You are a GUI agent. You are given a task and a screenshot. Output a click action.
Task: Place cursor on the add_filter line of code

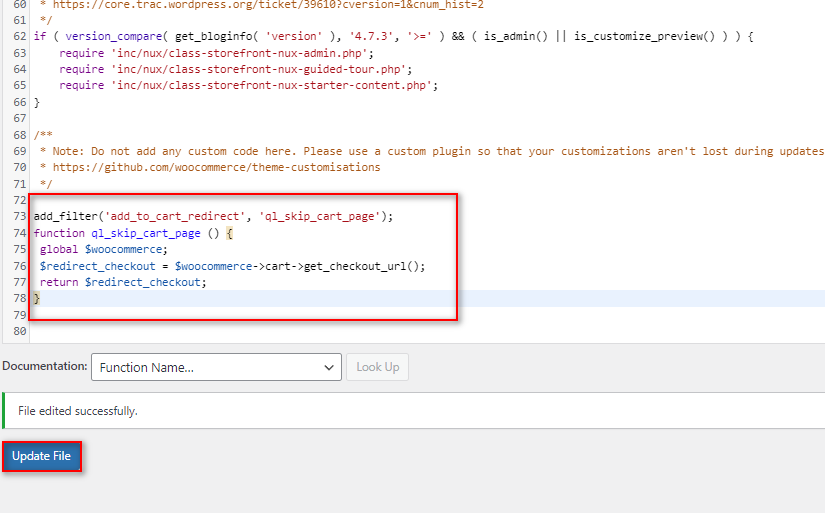(x=213, y=216)
